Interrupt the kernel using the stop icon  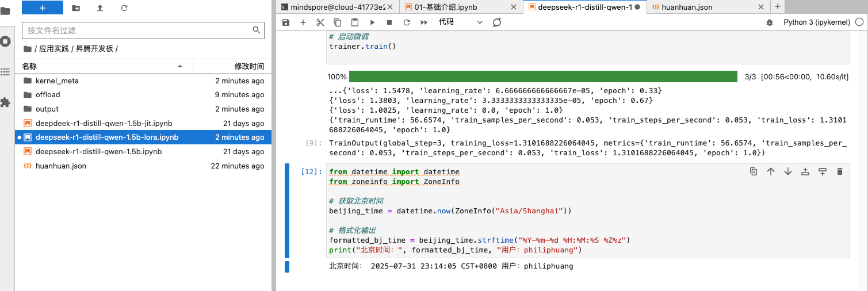click(389, 22)
